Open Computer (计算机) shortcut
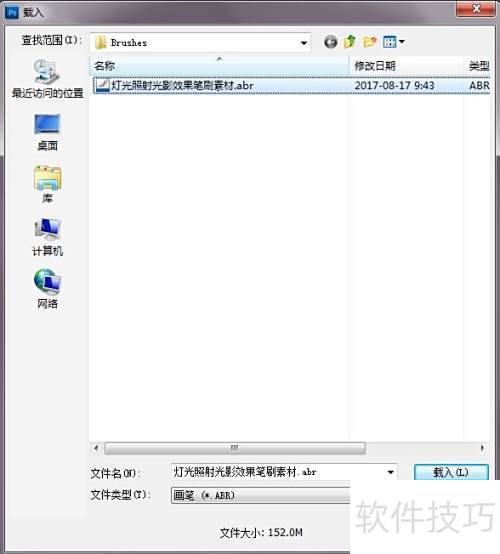The width and height of the screenshot is (500, 554). tap(47, 237)
